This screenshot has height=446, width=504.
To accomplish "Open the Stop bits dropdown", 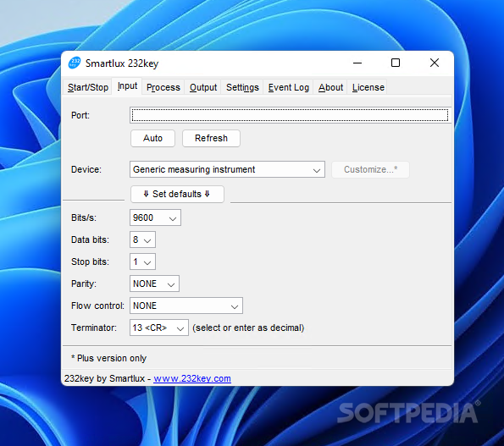I will [142, 262].
